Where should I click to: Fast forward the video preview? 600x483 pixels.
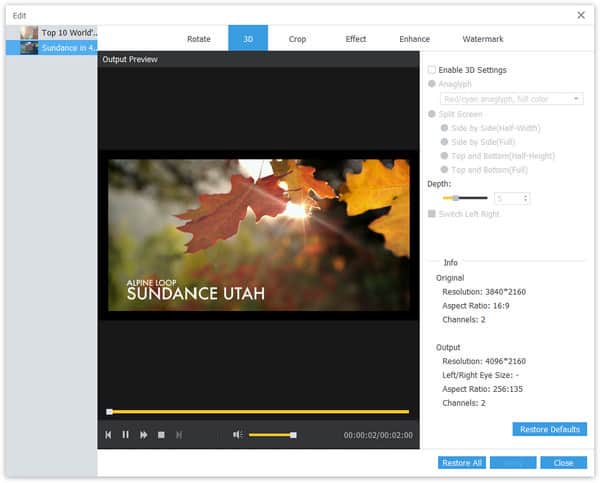point(143,435)
